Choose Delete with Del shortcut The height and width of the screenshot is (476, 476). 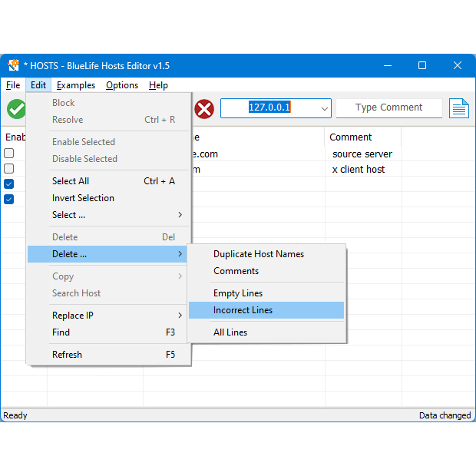point(108,237)
